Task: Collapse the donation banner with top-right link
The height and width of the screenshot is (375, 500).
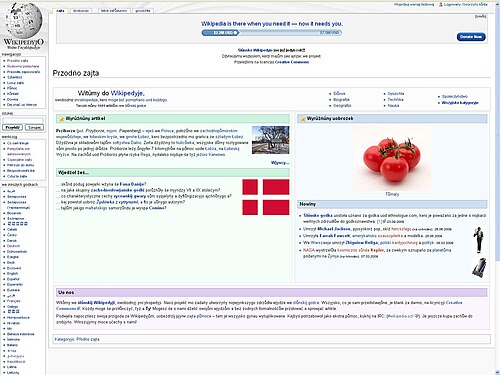Action: (480, 16)
